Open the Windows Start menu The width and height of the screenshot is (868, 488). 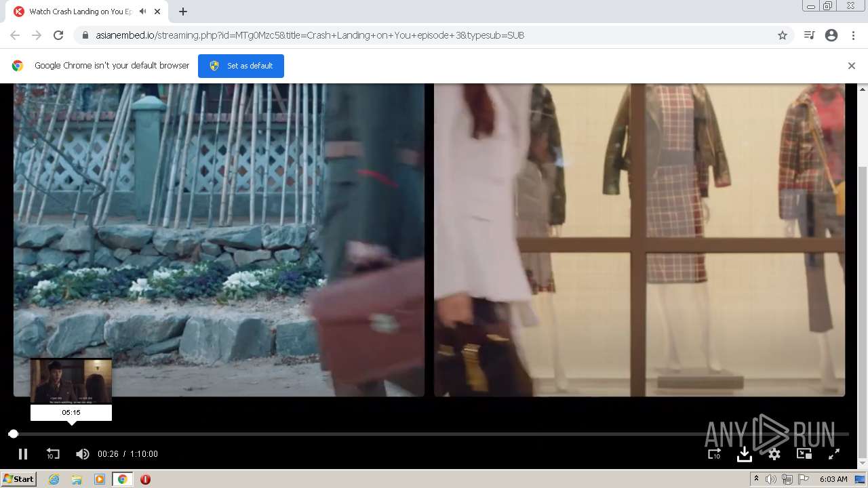(x=18, y=479)
